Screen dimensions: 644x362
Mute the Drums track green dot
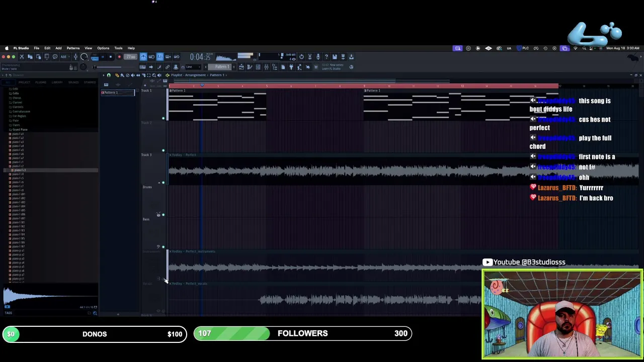(163, 215)
